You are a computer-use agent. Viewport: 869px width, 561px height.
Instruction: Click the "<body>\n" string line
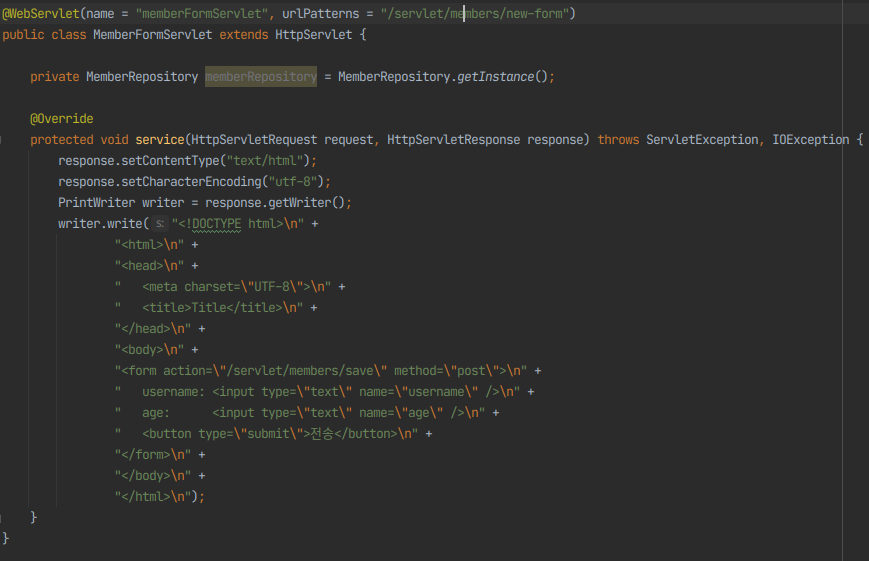pyautogui.click(x=149, y=350)
